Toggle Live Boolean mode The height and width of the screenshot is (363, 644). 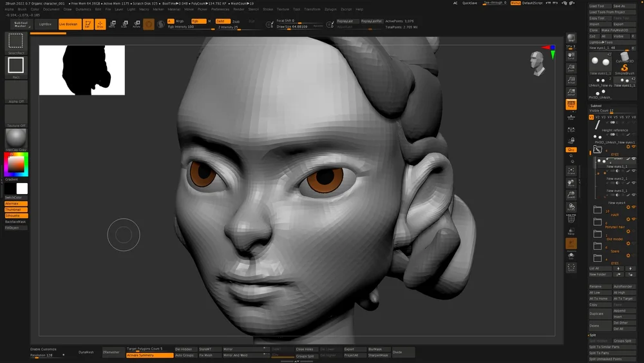[70, 25]
